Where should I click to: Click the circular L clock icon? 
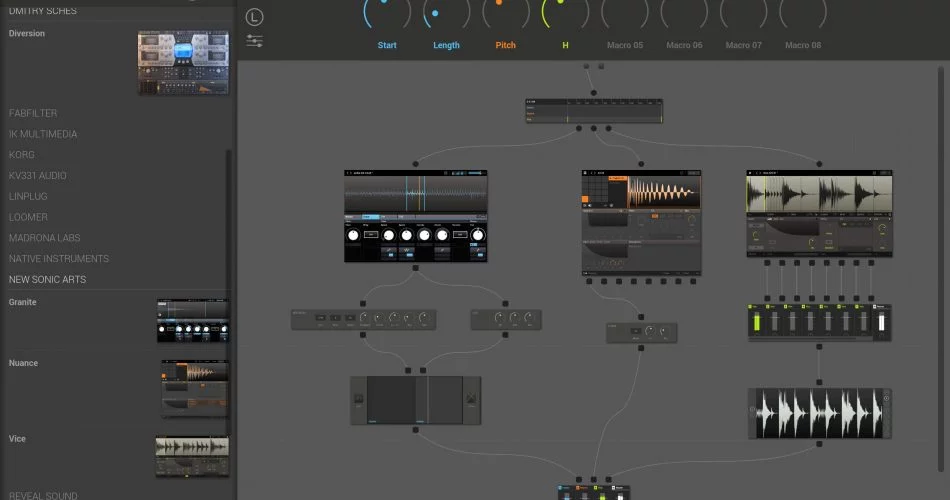254,17
